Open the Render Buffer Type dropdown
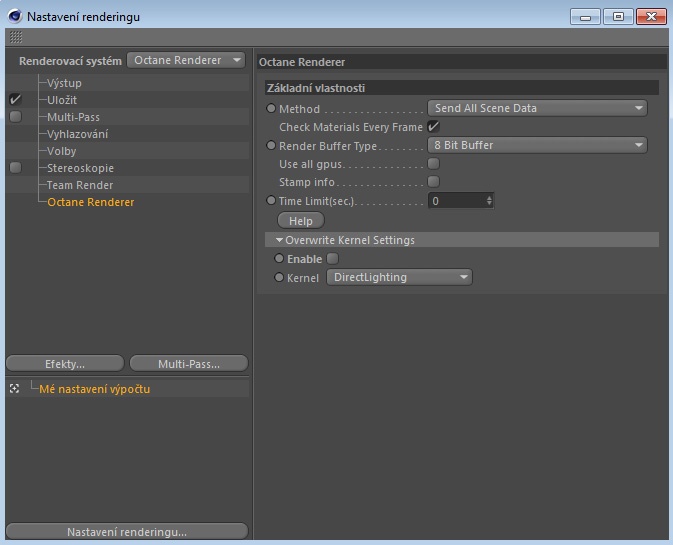This screenshot has height=545, width=673. (537, 145)
